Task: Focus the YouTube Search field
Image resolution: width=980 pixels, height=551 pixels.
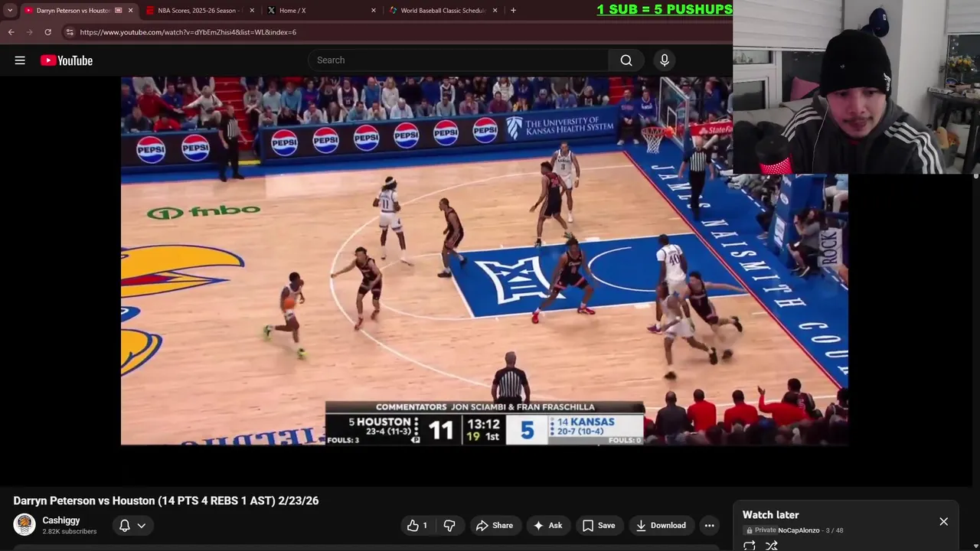Action: [459, 60]
